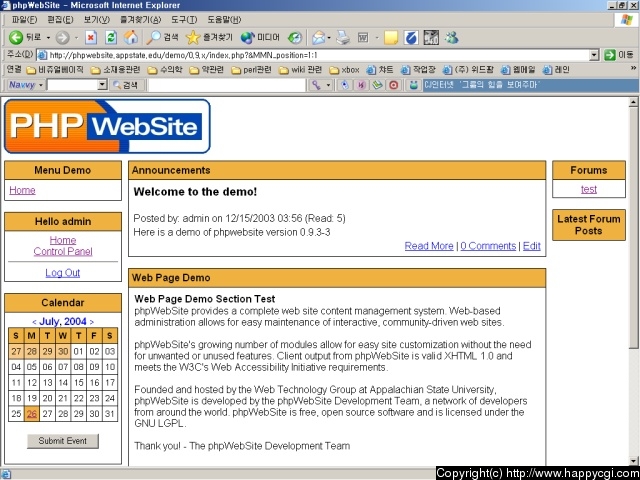Click the Navvy 검색 search button
Screen dimensions: 640x480
127,85
